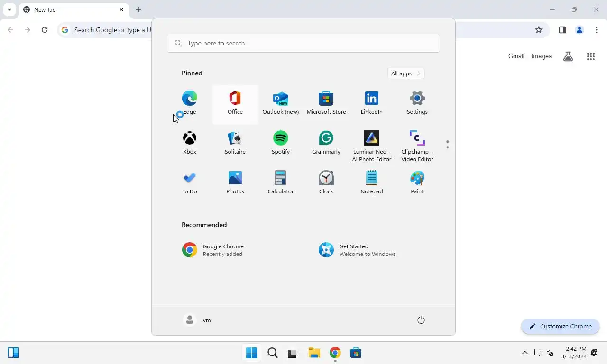Click the Windows Start button on taskbar
This screenshot has height=364, width=607.
tap(252, 353)
